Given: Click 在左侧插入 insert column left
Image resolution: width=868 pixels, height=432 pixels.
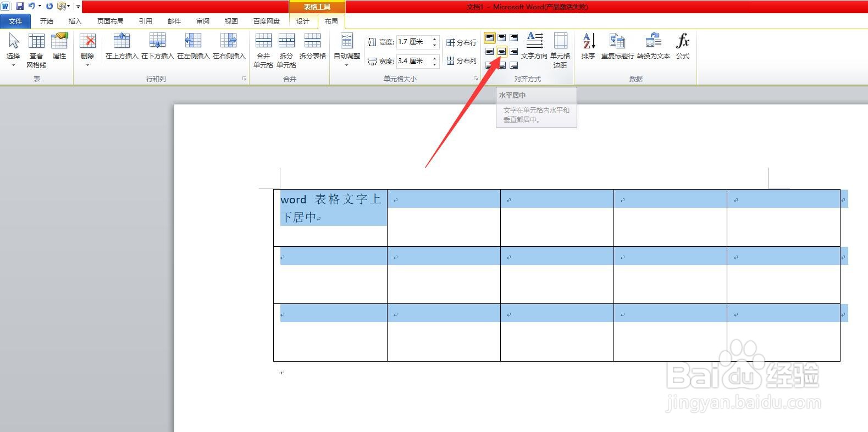Looking at the screenshot, I should pyautogui.click(x=193, y=46).
